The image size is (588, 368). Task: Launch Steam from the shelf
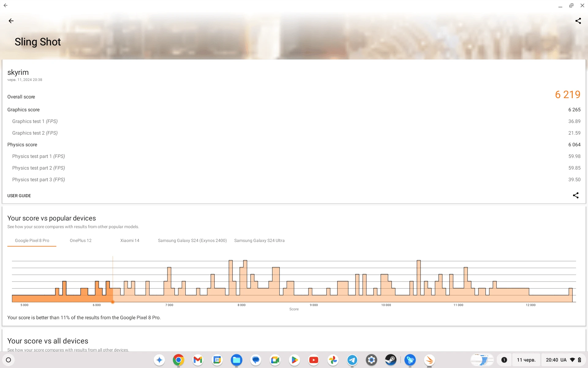pyautogui.click(x=391, y=360)
